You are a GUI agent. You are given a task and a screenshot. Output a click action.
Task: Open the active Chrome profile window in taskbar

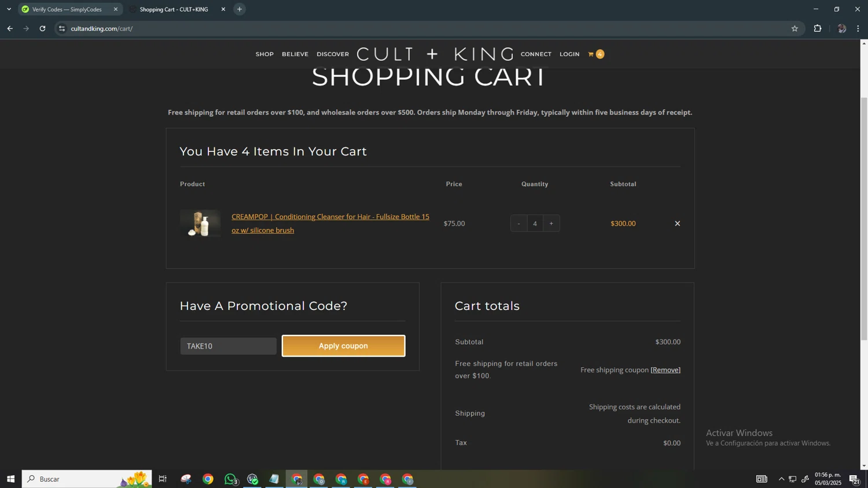click(297, 479)
